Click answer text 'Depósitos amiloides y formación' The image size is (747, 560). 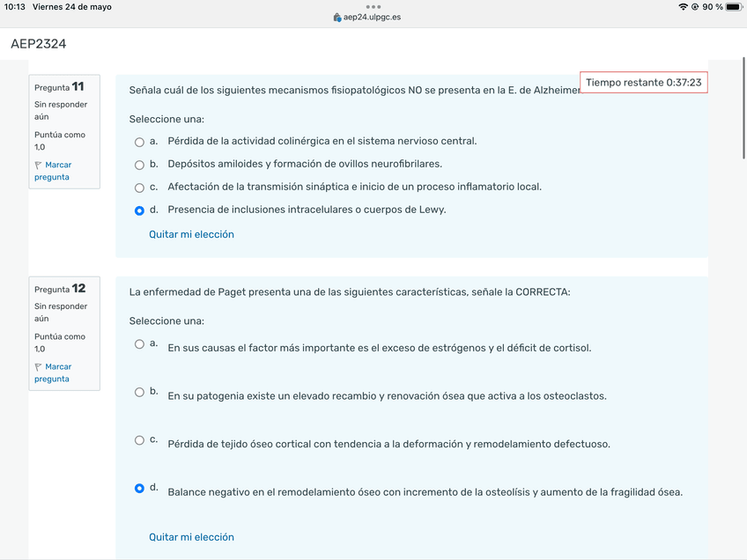point(305,164)
